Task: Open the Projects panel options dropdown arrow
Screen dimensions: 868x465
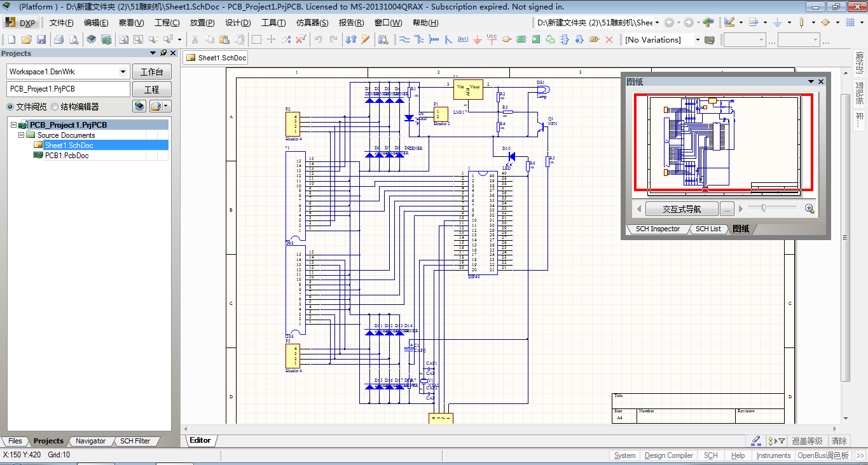Action: coord(153,53)
